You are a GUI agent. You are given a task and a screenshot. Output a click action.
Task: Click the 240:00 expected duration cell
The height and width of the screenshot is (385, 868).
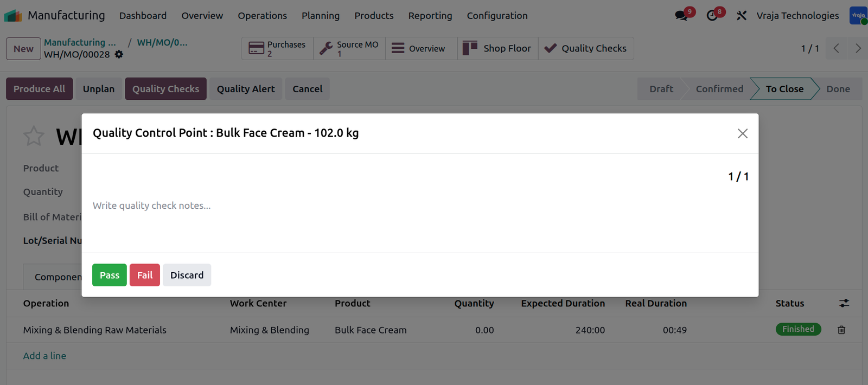tap(590, 330)
